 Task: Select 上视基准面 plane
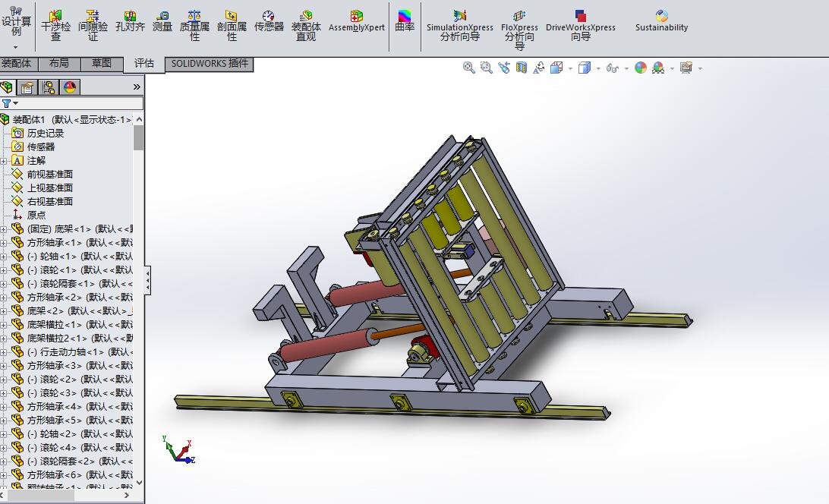[43, 187]
